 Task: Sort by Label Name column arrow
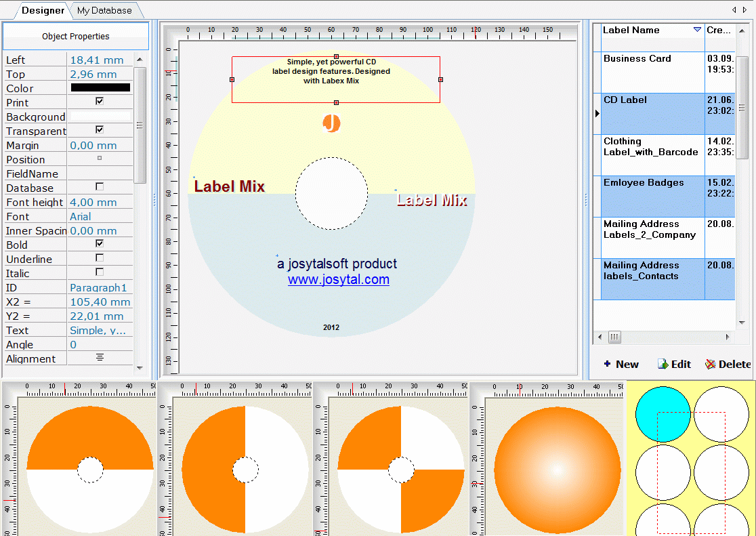tap(696, 30)
